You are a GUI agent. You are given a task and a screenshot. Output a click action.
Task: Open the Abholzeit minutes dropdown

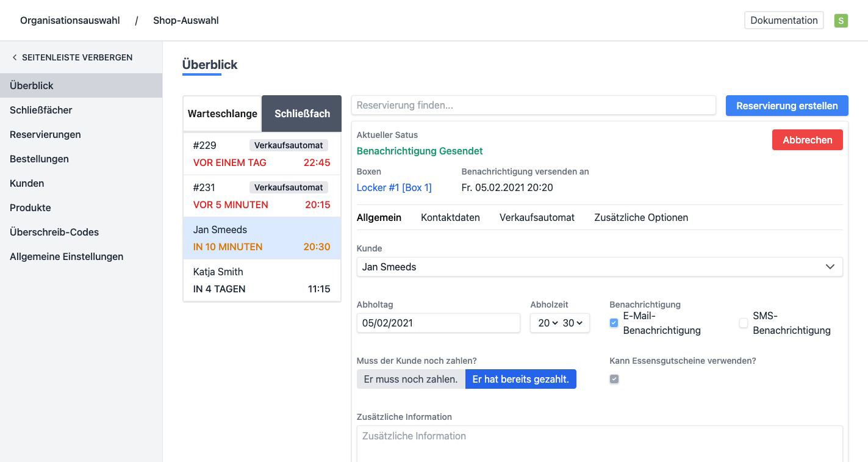(572, 323)
